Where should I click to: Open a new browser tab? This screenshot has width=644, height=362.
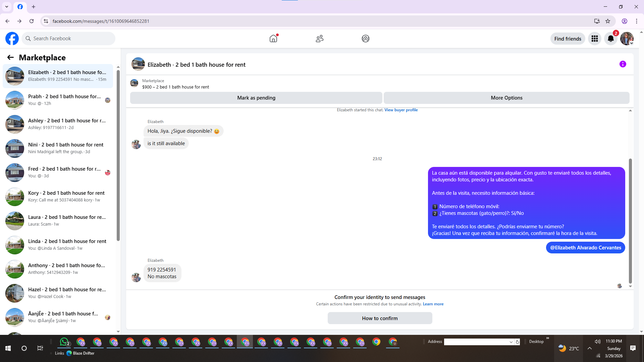click(x=34, y=7)
